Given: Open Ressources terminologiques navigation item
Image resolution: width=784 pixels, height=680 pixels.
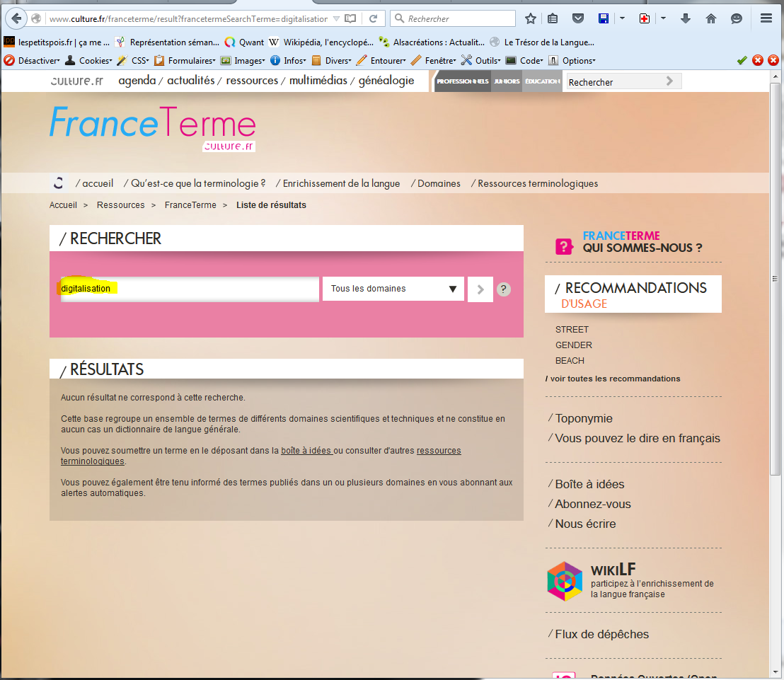Looking at the screenshot, I should pos(538,183).
